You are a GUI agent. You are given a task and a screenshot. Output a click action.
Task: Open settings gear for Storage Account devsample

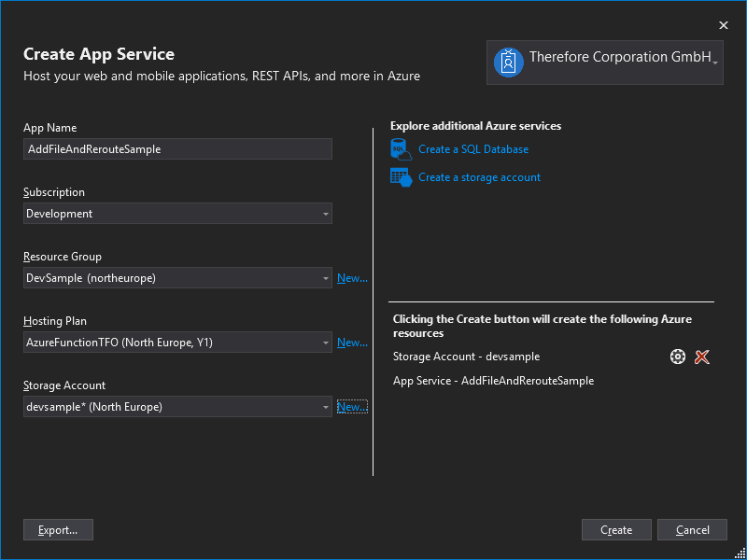click(x=678, y=357)
